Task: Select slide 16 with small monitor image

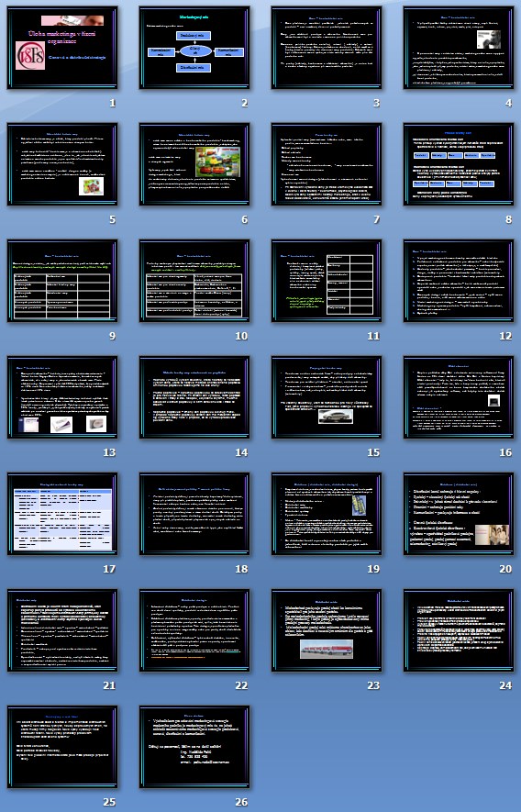Action: pyautogui.click(x=459, y=397)
